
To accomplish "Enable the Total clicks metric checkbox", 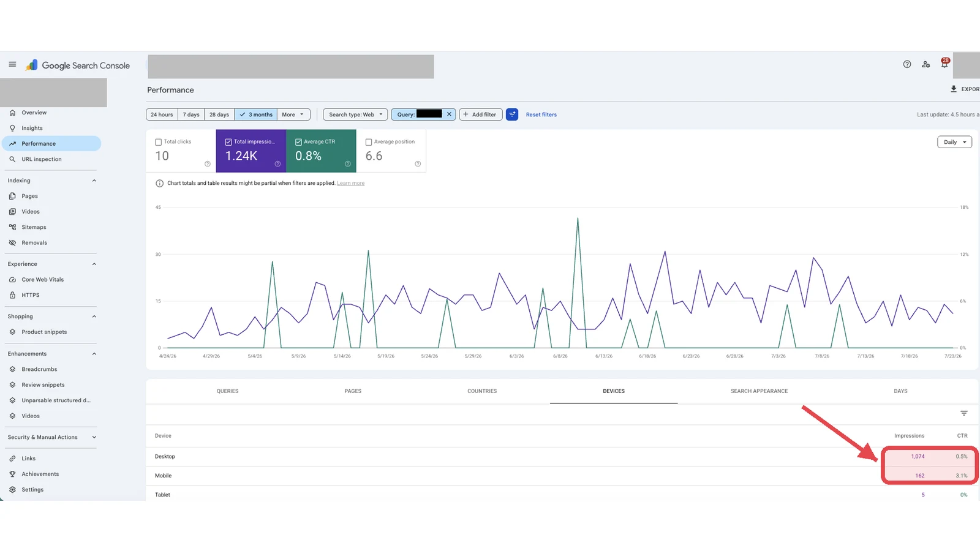I will pyautogui.click(x=159, y=142).
